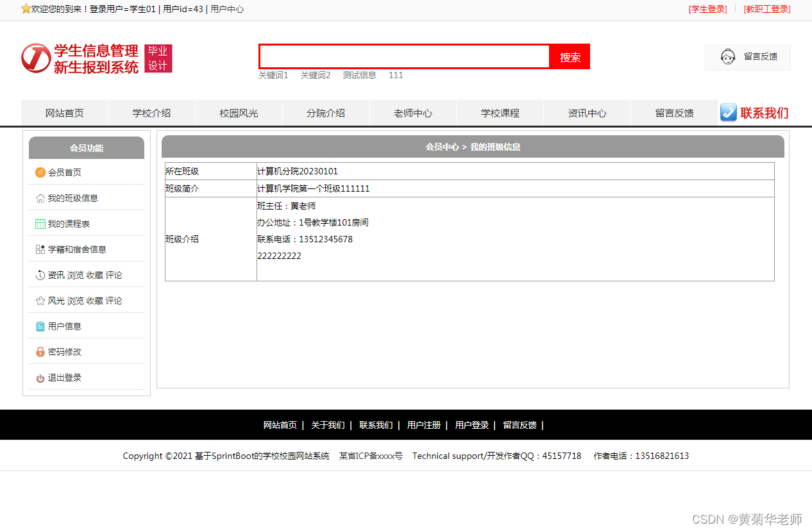The image size is (812, 532).
Task: Click the 办公地址：1号教学楼101房间 line
Action: click(313, 222)
